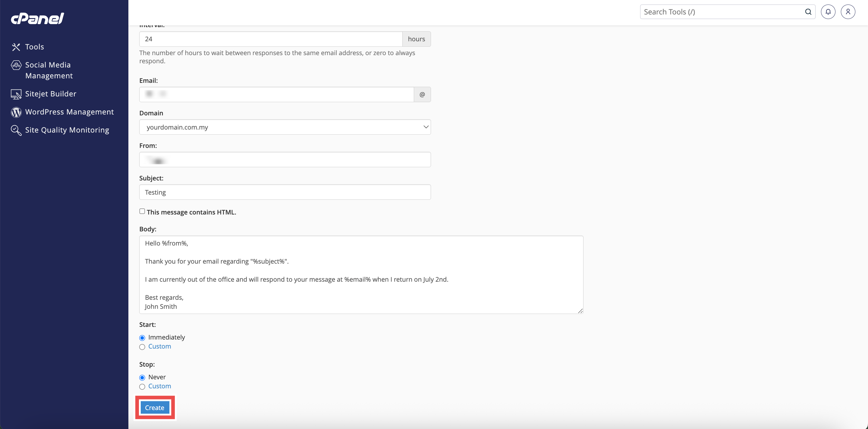
Task: Open the Tools wrench icon
Action: 16,47
